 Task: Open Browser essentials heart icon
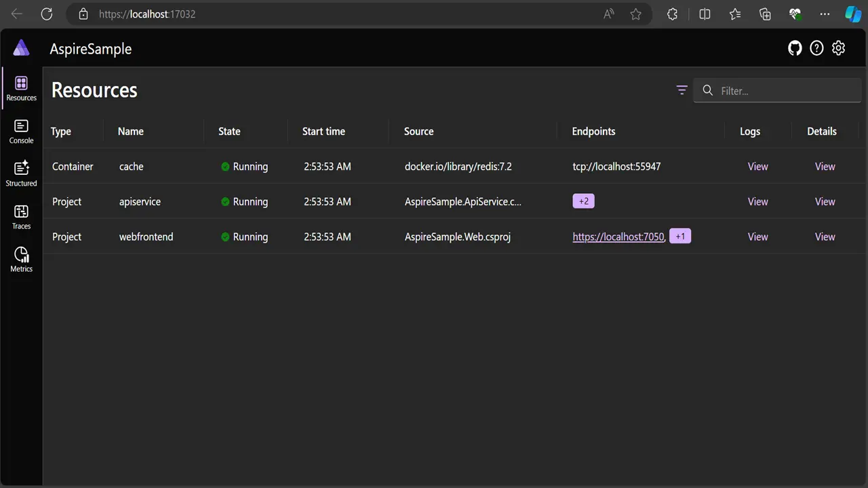[x=795, y=14]
